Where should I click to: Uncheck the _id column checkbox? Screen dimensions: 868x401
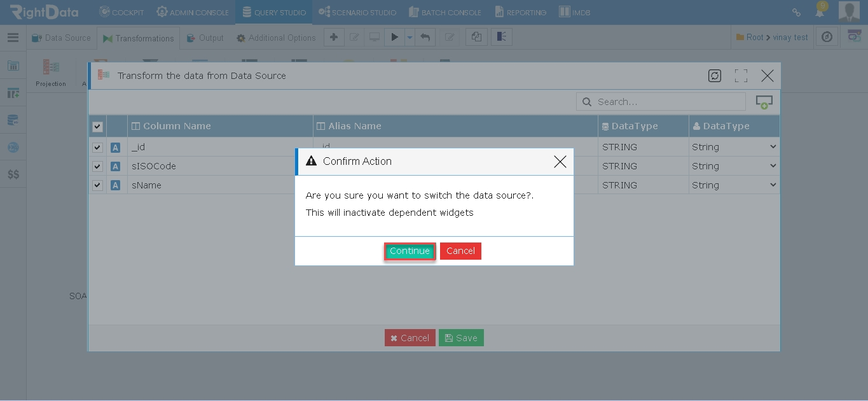[x=97, y=147]
